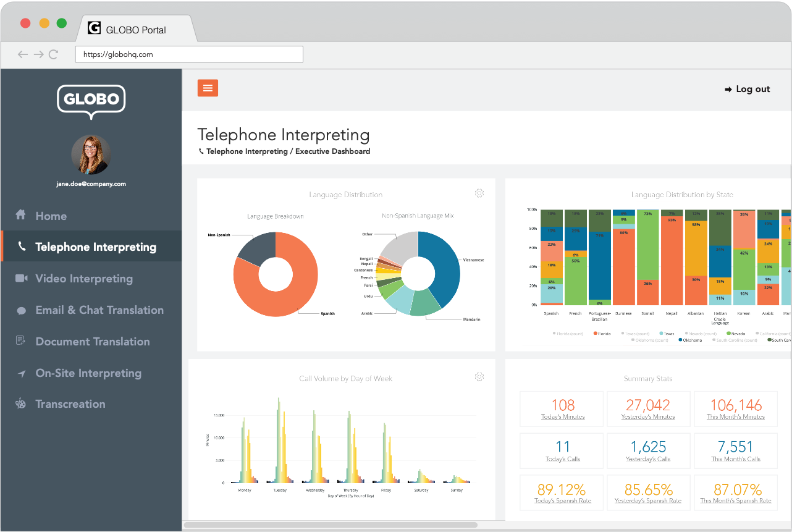The image size is (792, 532).
Task: Click jane.doe@company.com email text
Action: 91,184
